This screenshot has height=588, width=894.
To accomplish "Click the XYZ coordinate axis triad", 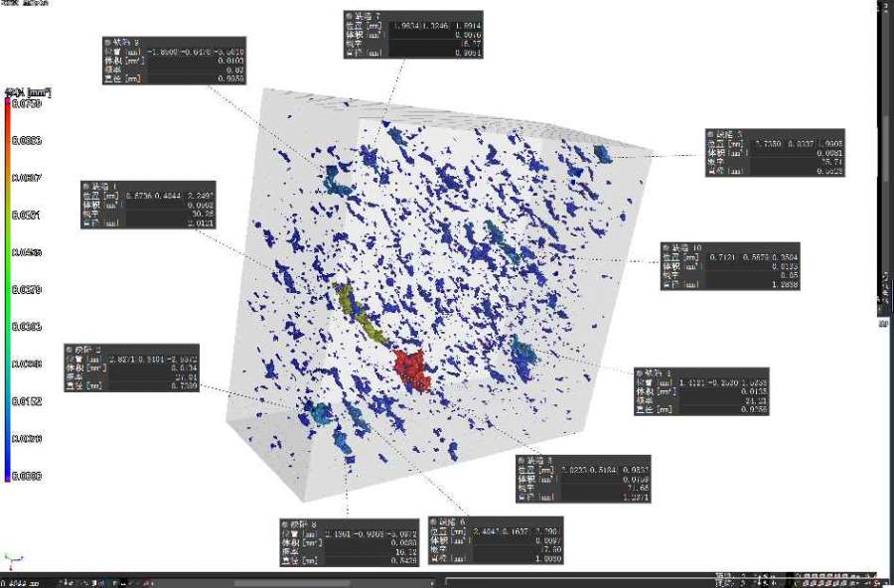I will [x=10, y=561].
